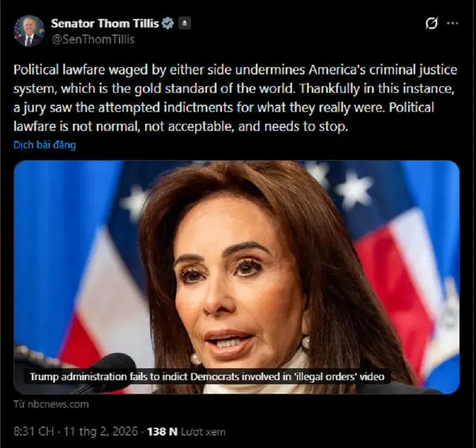Viewport: 476px width, 448px height.
Task: Open the nbcnews.com article card image
Action: click(x=236, y=277)
